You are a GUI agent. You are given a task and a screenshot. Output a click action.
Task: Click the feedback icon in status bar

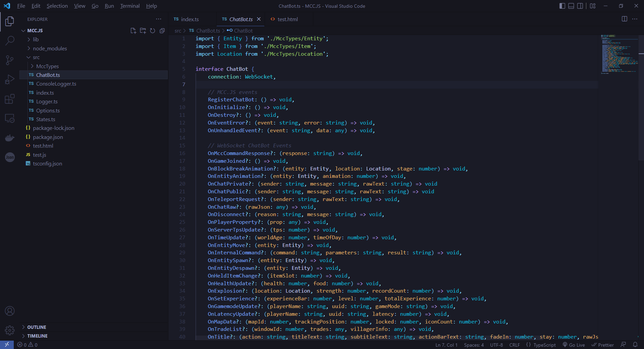point(623,345)
